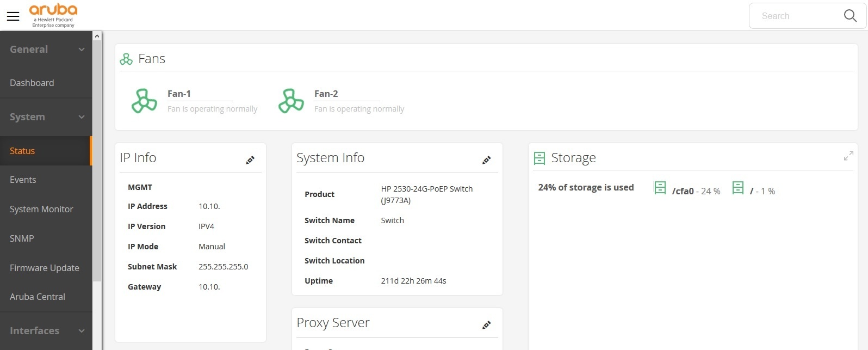Click the sidebar scrollbar up arrow

97,36
